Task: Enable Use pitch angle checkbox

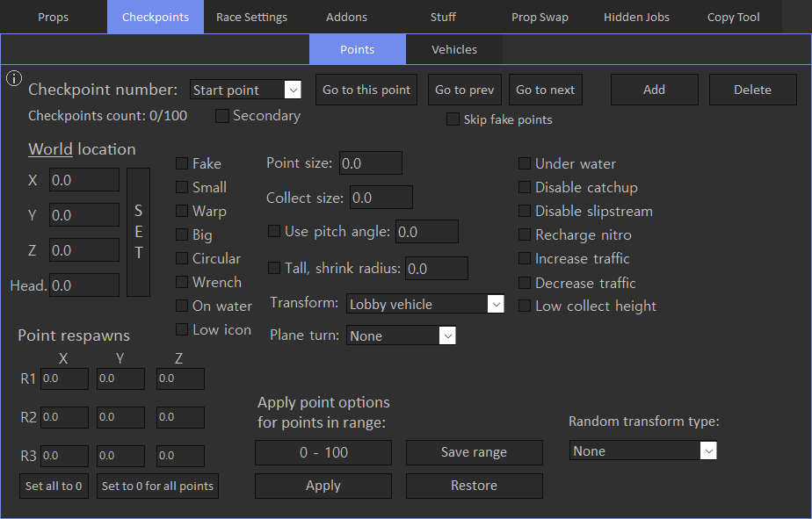Action: click(274, 231)
